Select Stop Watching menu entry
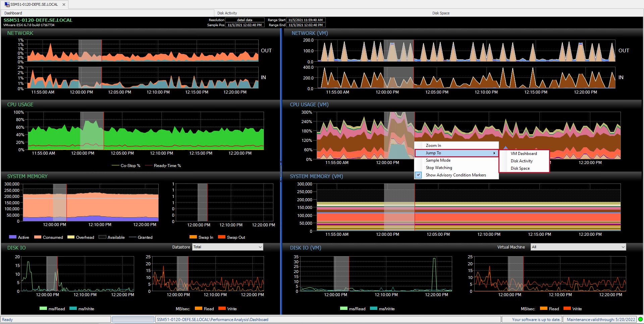 point(439,168)
